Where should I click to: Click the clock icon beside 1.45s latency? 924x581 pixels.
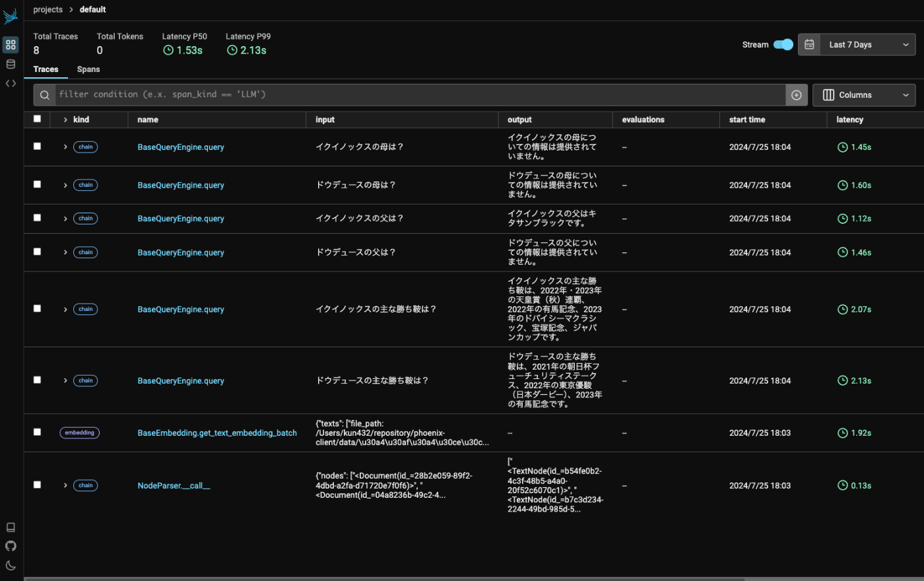point(842,147)
